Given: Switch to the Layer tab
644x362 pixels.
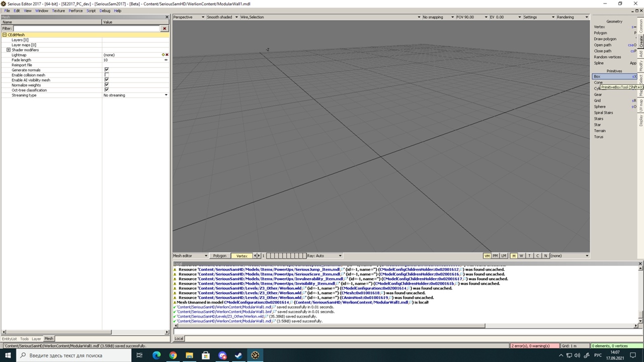Looking at the screenshot, I should pos(36,339).
